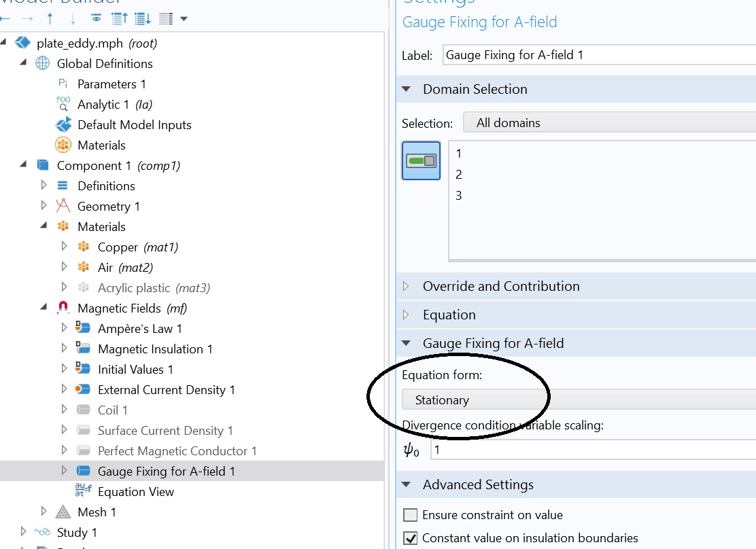Click the Label text field

[598, 55]
